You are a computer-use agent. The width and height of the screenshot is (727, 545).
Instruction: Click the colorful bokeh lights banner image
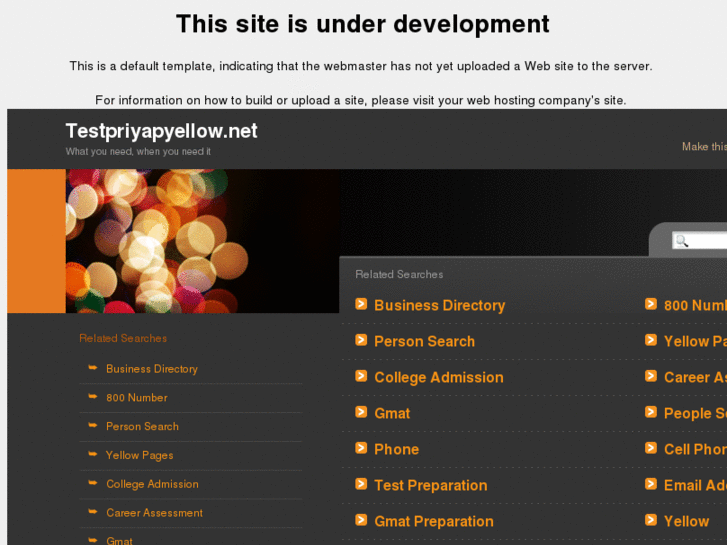coord(202,241)
